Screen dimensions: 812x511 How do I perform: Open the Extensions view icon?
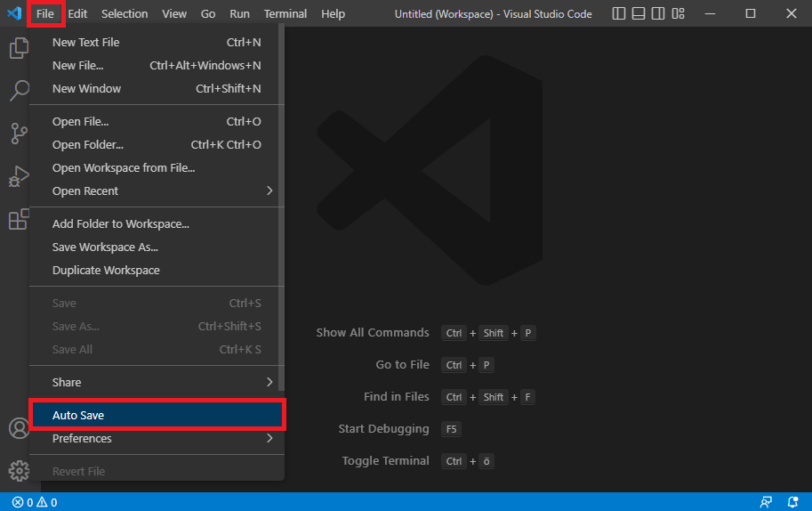click(x=19, y=219)
